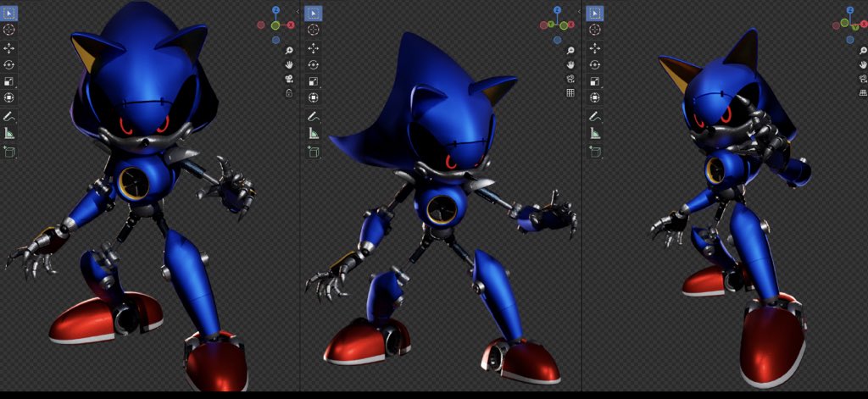Toggle perspective grid icon in right viewport
This screenshot has height=399, width=868.
[x=862, y=93]
